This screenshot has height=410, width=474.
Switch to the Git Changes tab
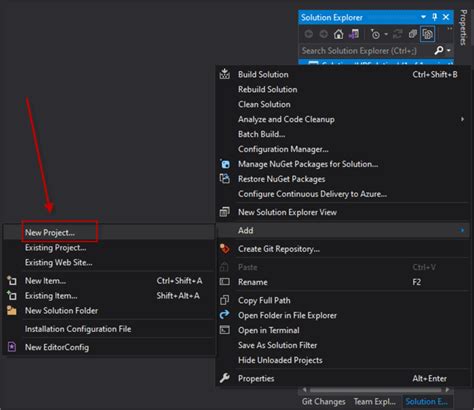[323, 402]
